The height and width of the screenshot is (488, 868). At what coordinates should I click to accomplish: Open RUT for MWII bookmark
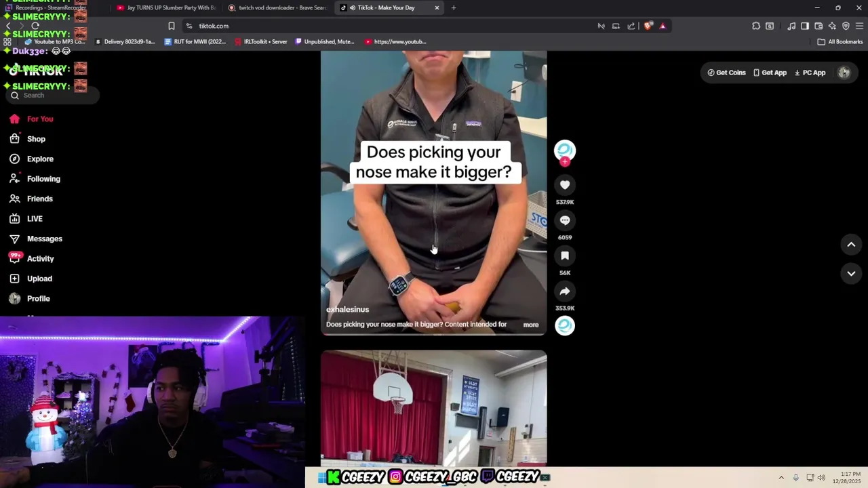click(x=195, y=41)
